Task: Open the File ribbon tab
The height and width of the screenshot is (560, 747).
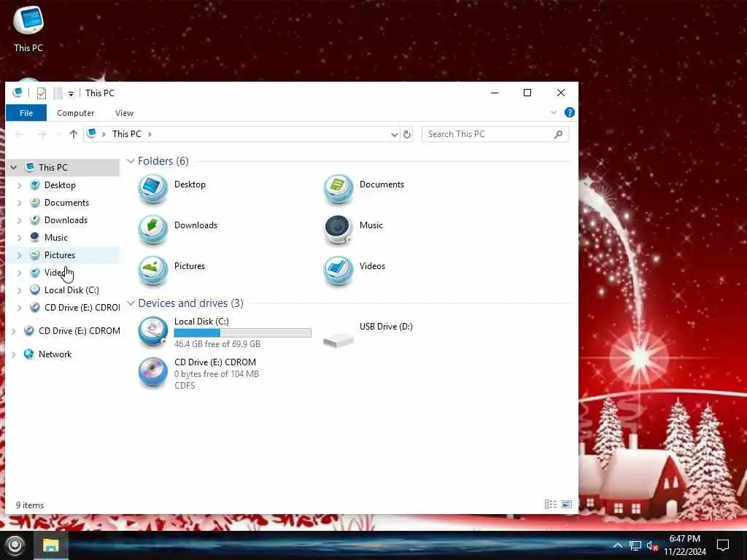Action: pos(26,113)
